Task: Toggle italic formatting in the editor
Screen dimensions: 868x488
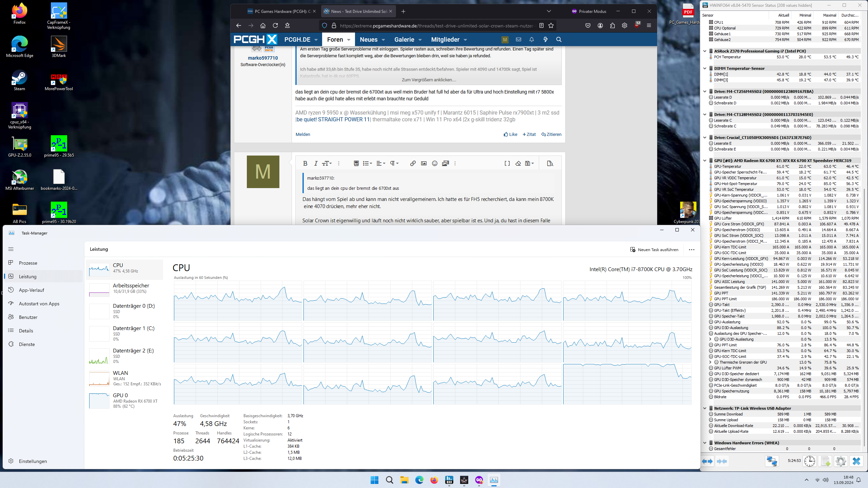Action: click(316, 163)
